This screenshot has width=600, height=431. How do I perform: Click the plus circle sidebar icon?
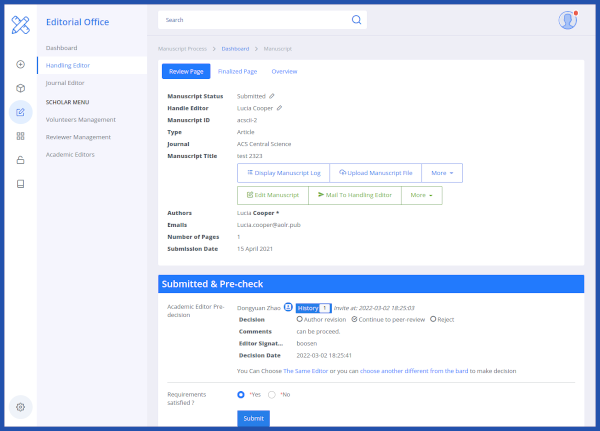click(20, 65)
